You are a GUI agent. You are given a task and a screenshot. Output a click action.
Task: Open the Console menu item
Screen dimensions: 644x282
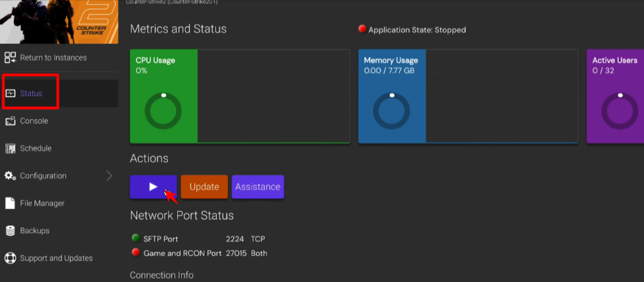click(34, 121)
